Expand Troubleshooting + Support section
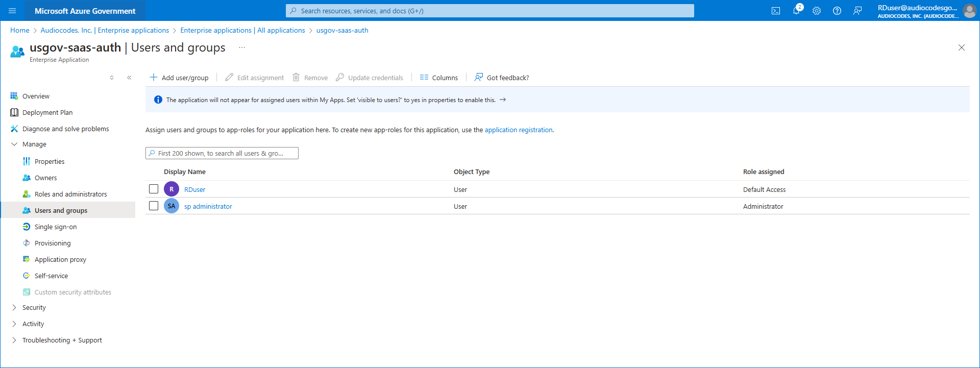The width and height of the screenshot is (980, 368). click(14, 340)
